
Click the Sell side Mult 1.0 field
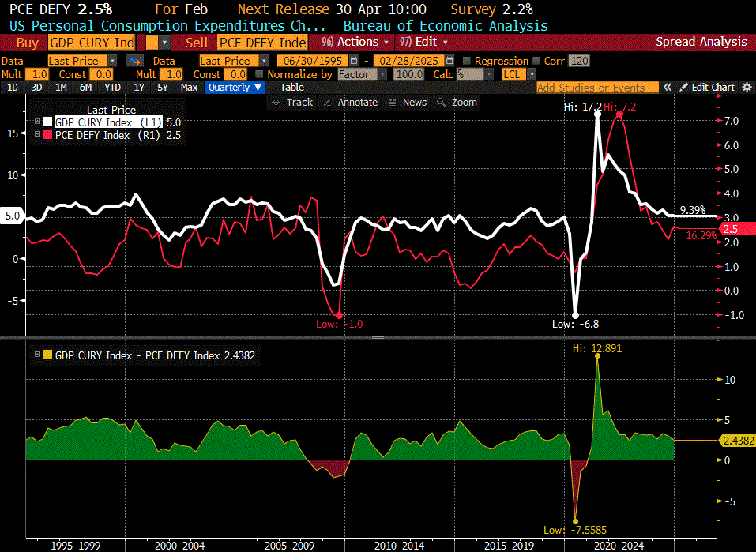tap(171, 74)
